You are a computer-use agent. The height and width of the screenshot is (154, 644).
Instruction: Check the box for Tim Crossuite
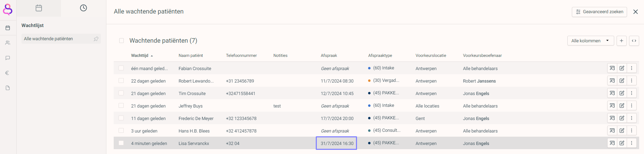[x=121, y=93]
